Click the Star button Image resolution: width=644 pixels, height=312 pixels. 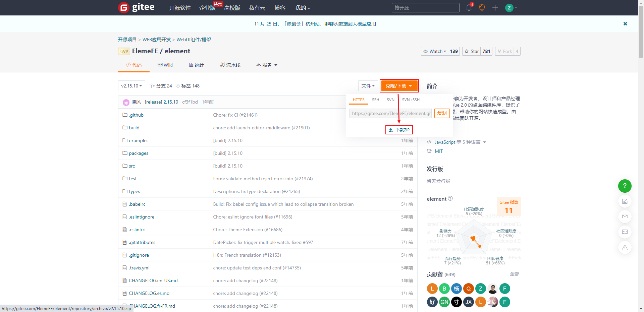tap(472, 51)
